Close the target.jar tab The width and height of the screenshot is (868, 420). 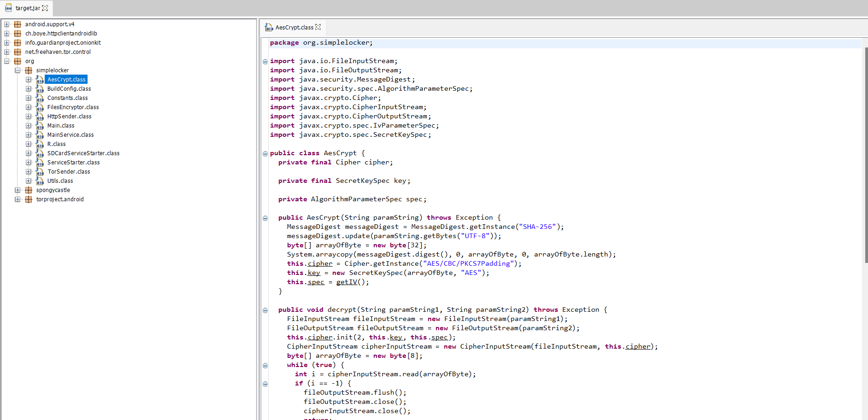tap(45, 8)
